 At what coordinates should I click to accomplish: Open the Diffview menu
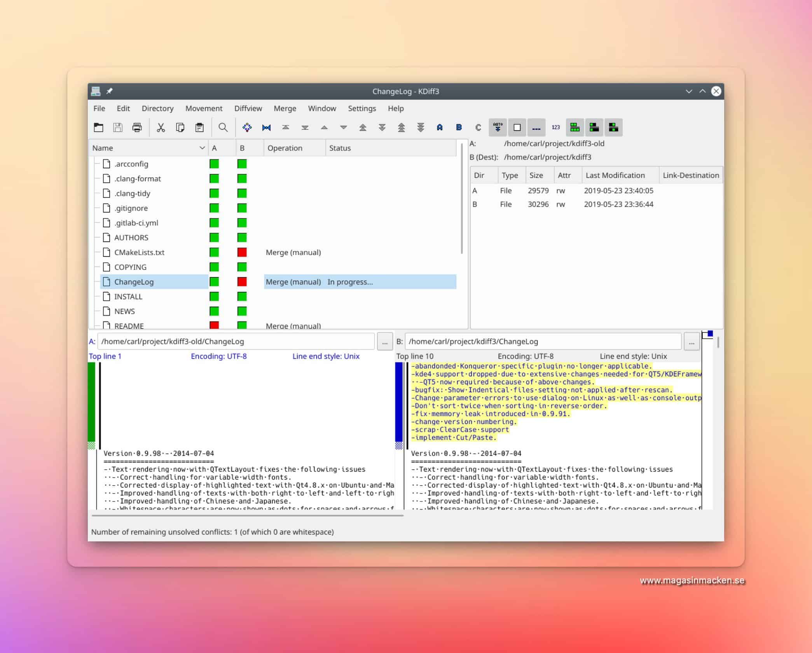click(248, 108)
